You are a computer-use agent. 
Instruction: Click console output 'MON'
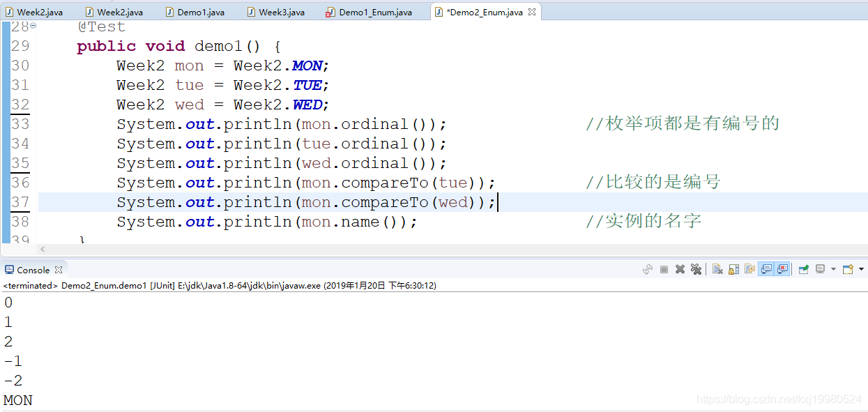[18, 400]
